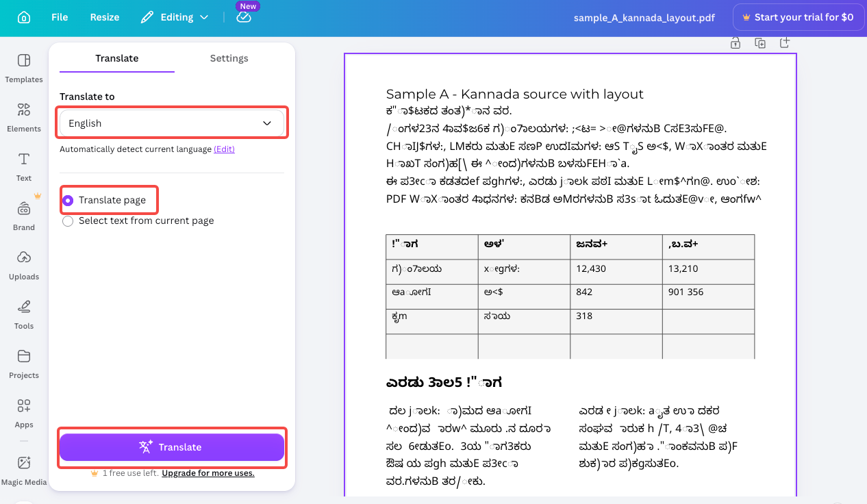Click the sample_A_kannada_layout.pdf file name
The image size is (867, 504).
click(643, 18)
